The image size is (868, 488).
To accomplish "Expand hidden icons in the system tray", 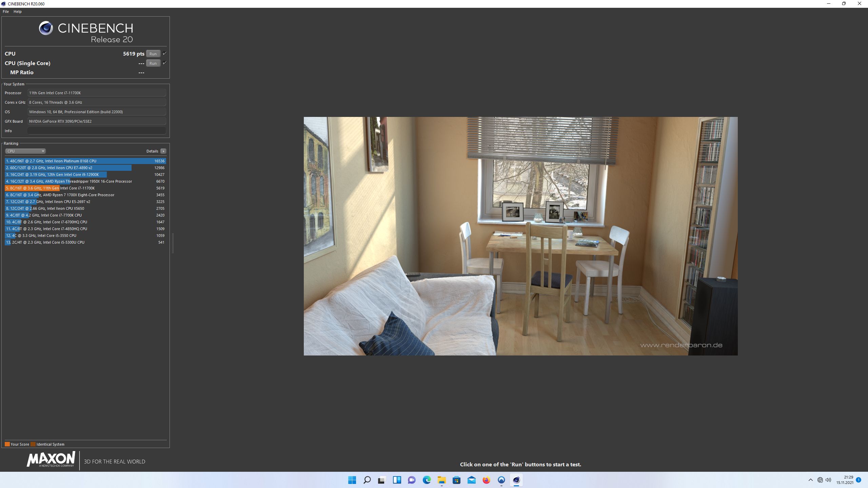I will pyautogui.click(x=811, y=480).
